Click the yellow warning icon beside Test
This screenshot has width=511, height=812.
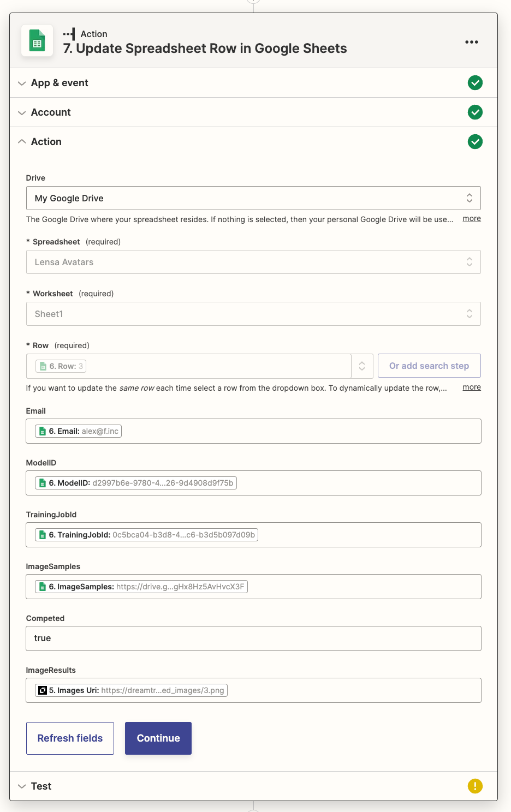pos(475,786)
